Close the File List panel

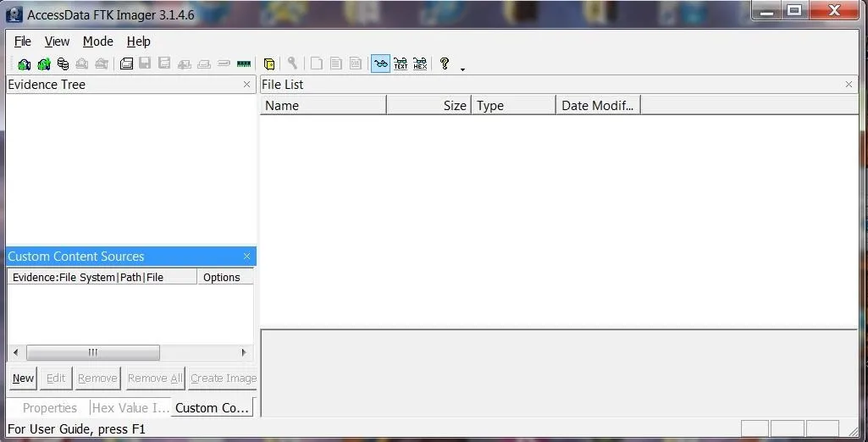(x=849, y=85)
